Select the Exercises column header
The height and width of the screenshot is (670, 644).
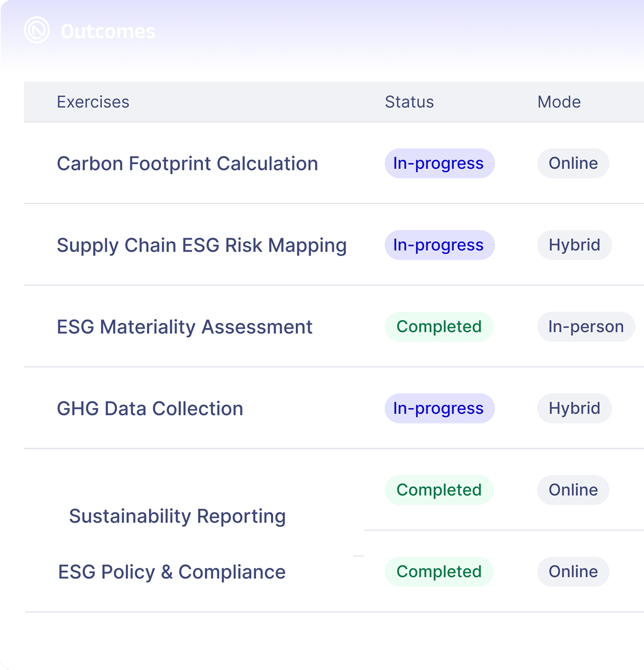pos(93,102)
